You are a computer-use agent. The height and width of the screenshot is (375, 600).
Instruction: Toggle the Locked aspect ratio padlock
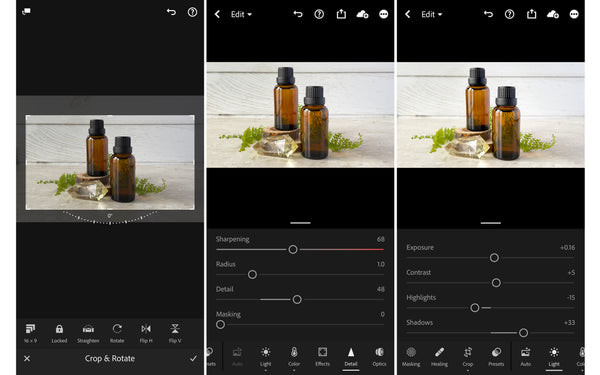point(59,333)
